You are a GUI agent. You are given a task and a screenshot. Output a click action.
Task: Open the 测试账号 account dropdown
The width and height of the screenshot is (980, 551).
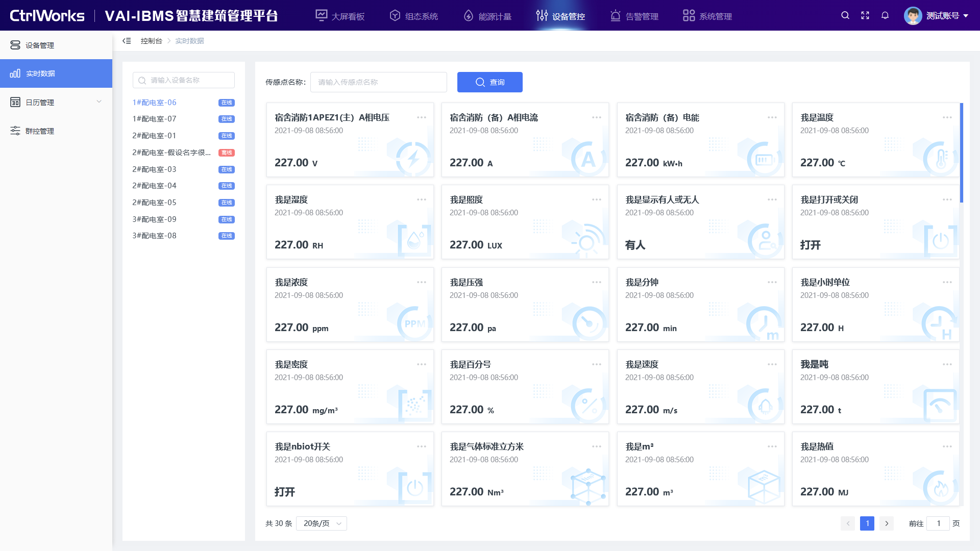tap(947, 16)
